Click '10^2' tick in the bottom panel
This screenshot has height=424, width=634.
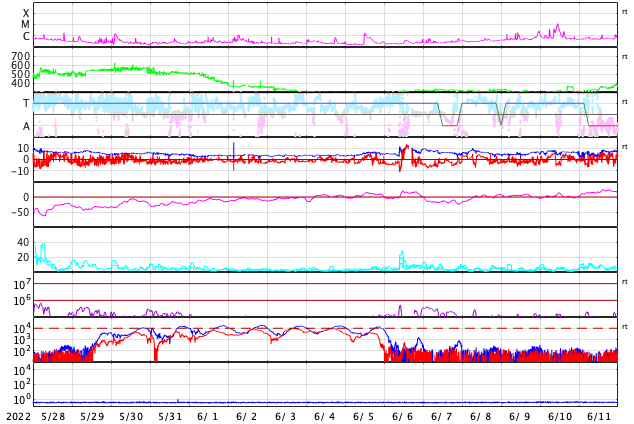pos(22,384)
